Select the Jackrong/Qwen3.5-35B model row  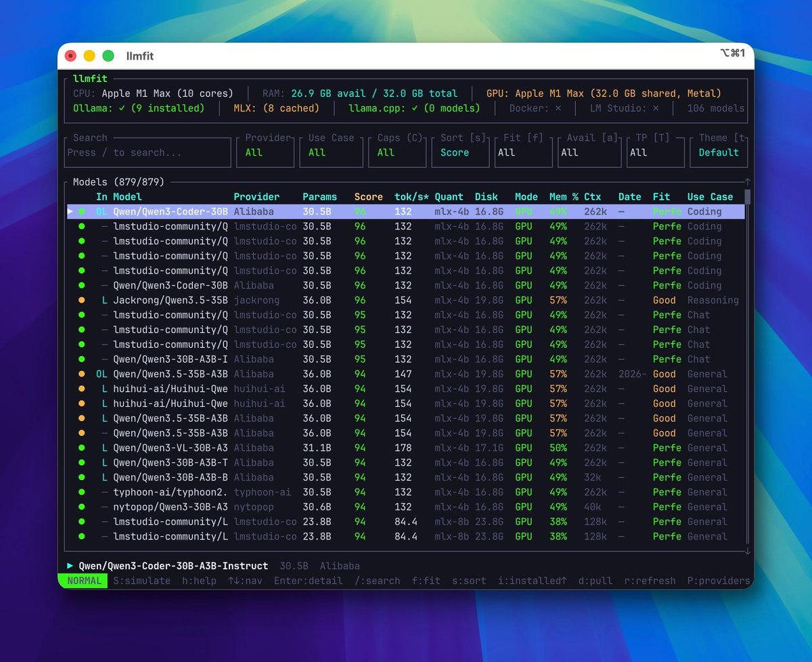pyautogui.click(x=406, y=300)
